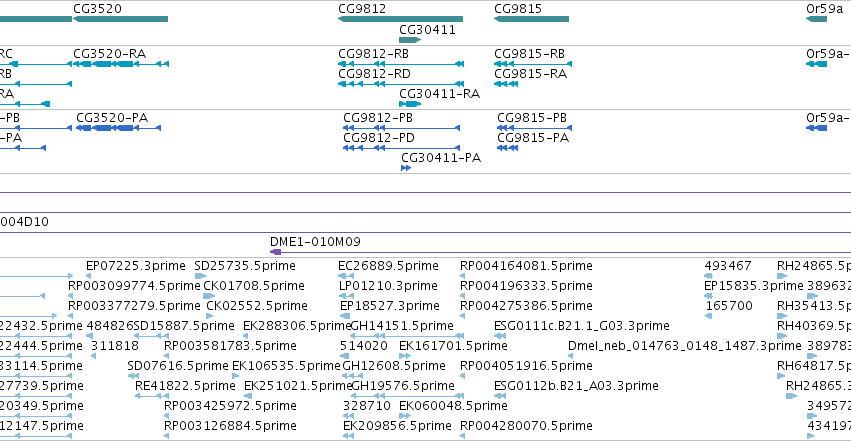Click the Or59a gene glyph
This screenshot has width=851, height=441.
(x=817, y=19)
